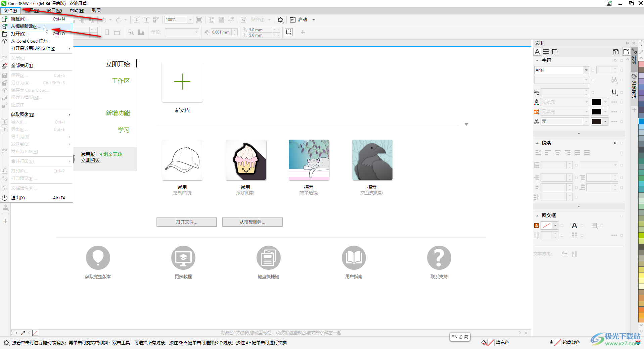This screenshot has width=644, height=349.
Task: Click the Import icon in the standard toolbar
Action: click(137, 20)
